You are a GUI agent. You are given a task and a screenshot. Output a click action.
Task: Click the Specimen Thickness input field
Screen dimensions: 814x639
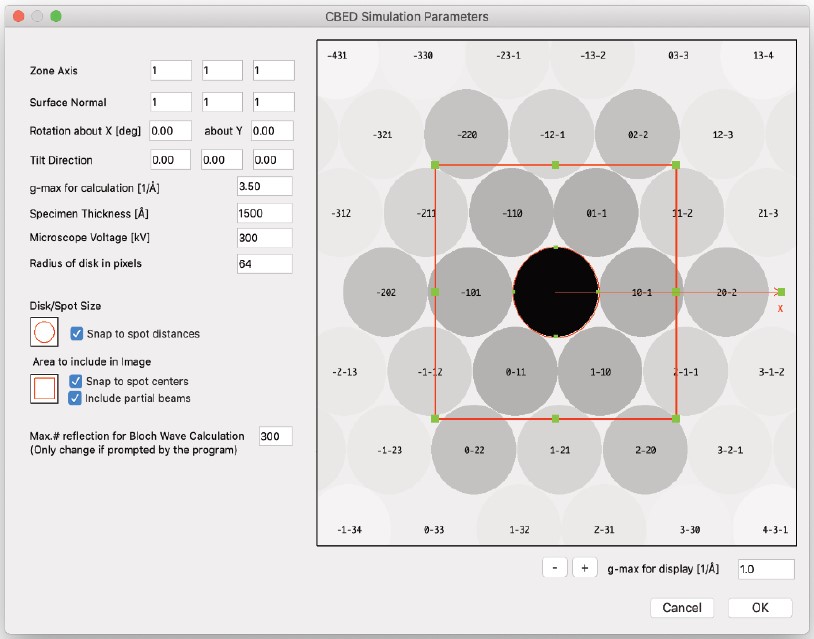click(264, 213)
